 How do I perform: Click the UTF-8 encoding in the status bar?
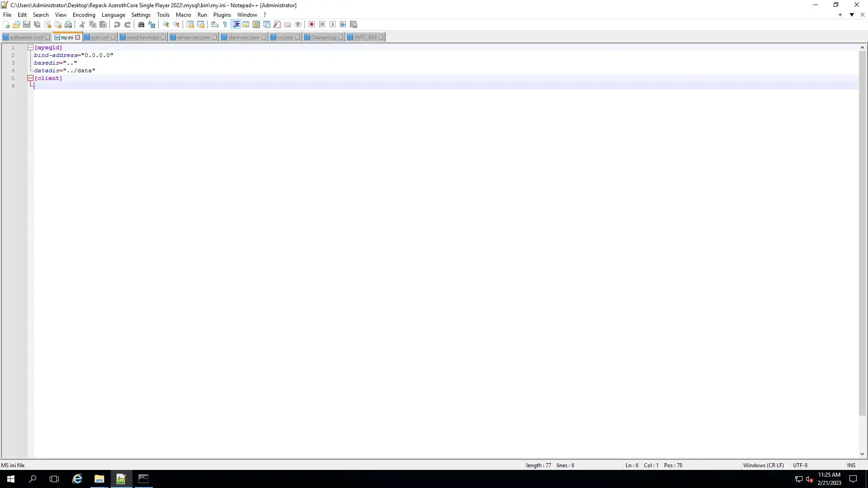tap(800, 465)
